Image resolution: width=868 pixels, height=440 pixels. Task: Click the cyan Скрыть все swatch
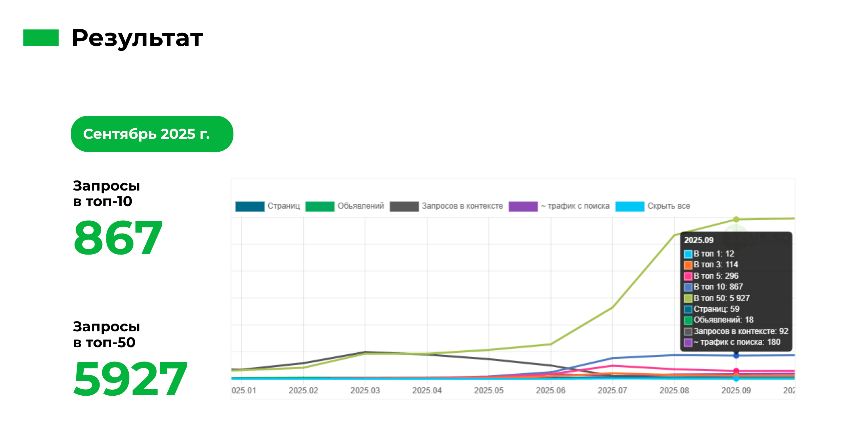pyautogui.click(x=630, y=206)
